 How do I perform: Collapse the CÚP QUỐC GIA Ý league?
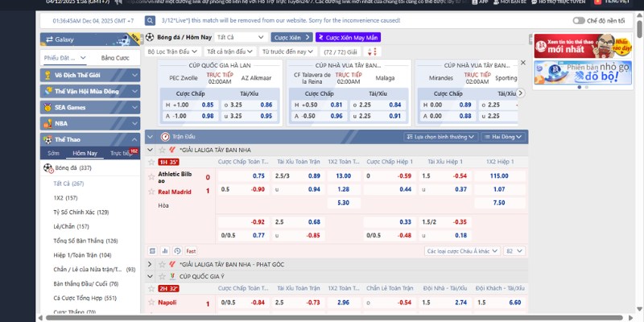pyautogui.click(x=150, y=276)
